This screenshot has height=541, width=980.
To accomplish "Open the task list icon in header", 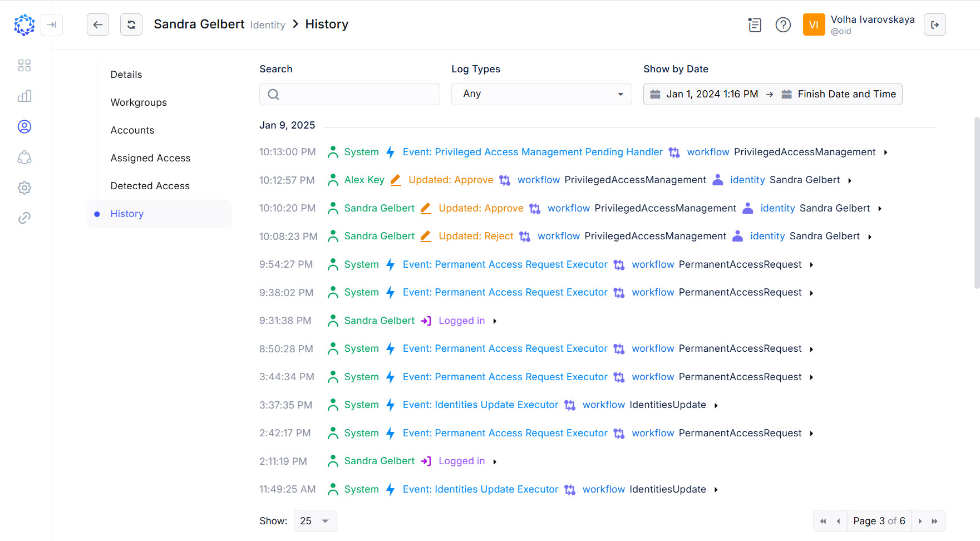I will (755, 24).
